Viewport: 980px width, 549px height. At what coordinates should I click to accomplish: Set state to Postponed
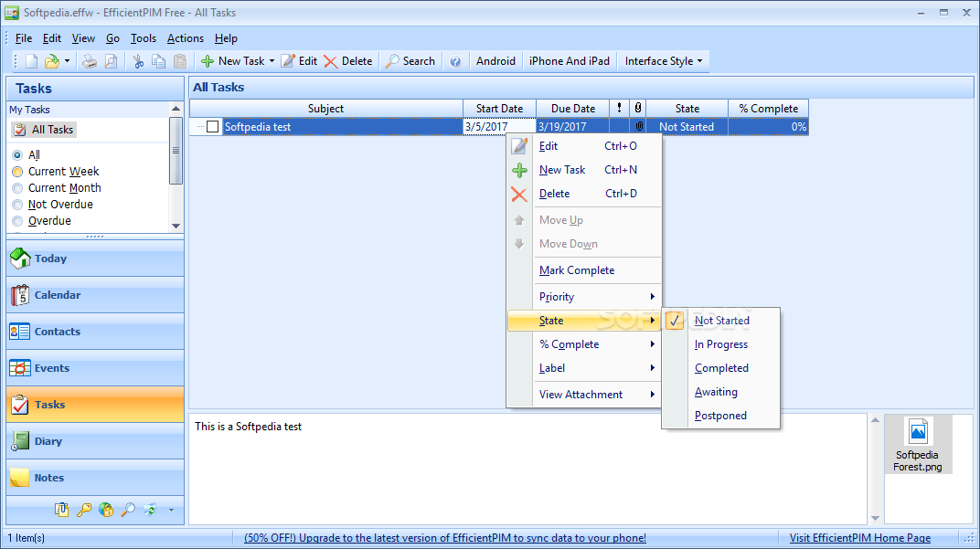(721, 416)
